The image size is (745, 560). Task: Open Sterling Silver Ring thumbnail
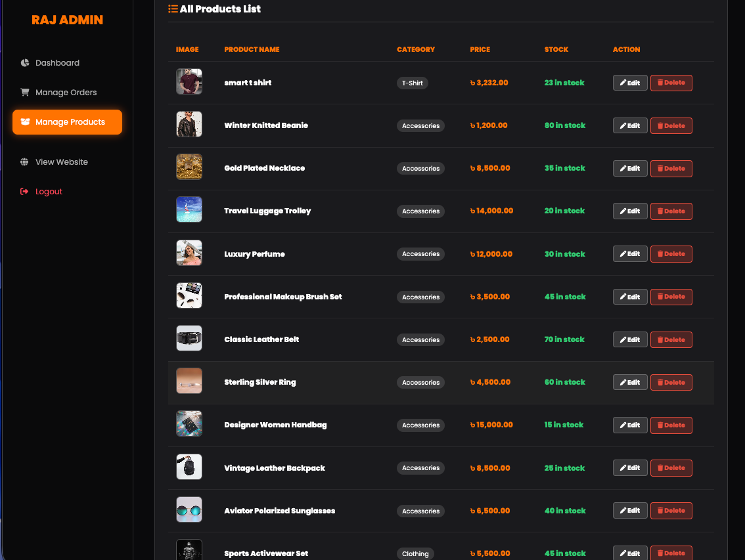click(189, 381)
